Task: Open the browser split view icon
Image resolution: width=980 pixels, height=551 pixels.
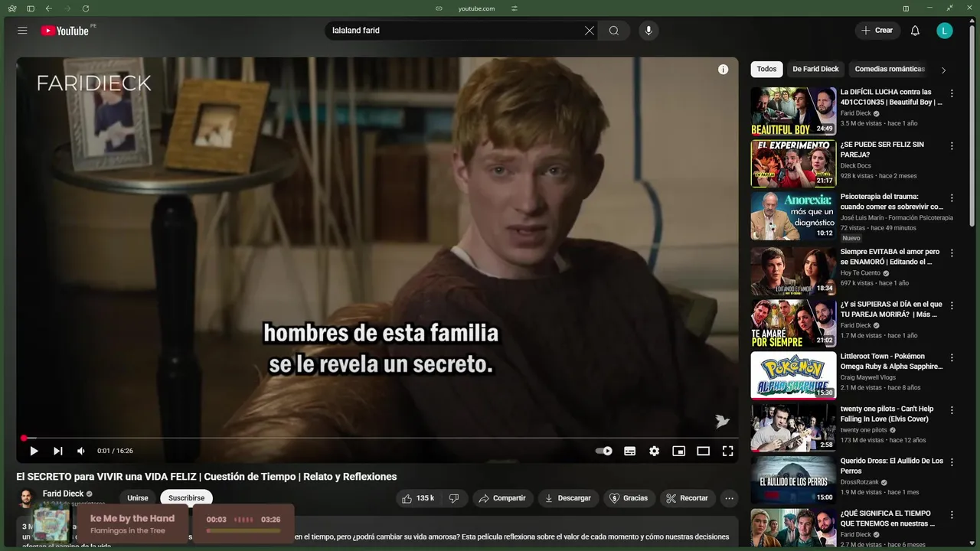Action: pyautogui.click(x=906, y=8)
